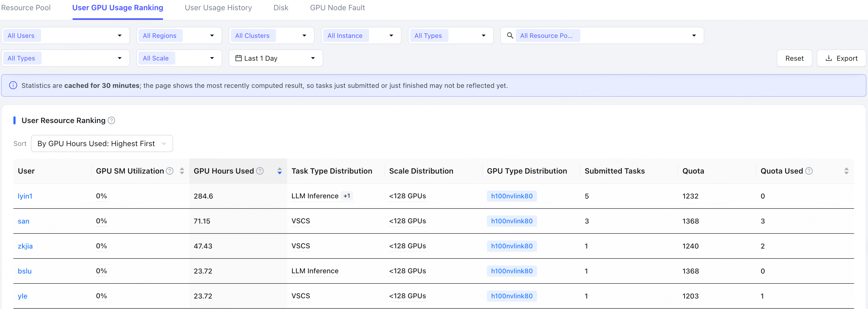Toggle GPU Hours Used sort arrows
This screenshot has height=309, width=868.
tap(280, 171)
